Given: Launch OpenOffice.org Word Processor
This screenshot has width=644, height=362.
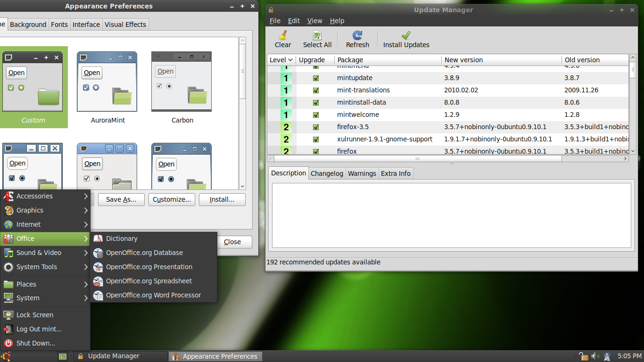Looking at the screenshot, I should tap(154, 295).
